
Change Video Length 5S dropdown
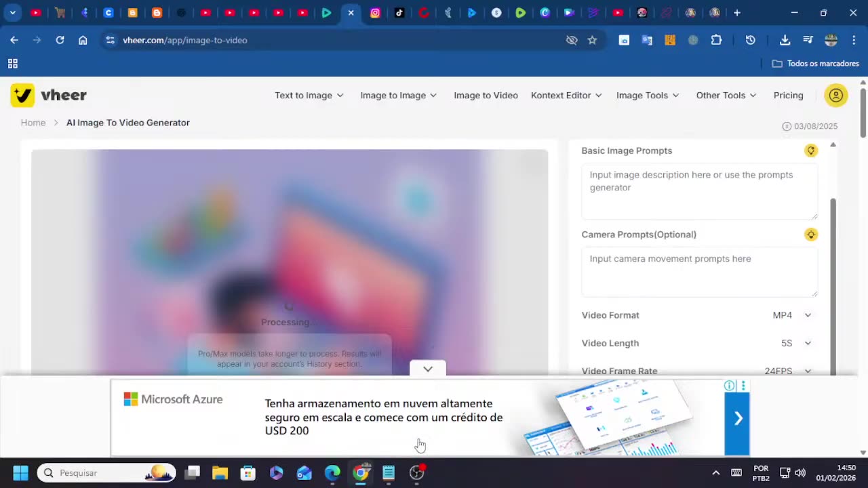tap(796, 343)
